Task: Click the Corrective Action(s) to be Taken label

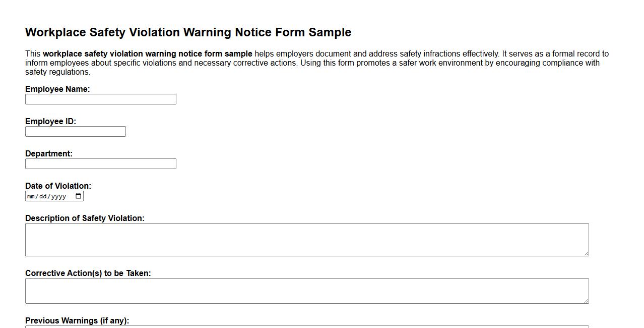Action: coord(88,273)
